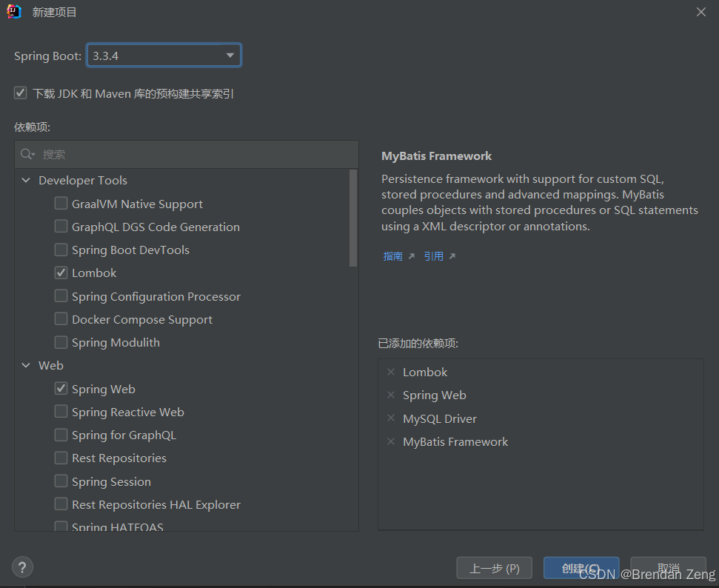The height and width of the screenshot is (588, 719).
Task: Click the Web group label
Action: [51, 366]
